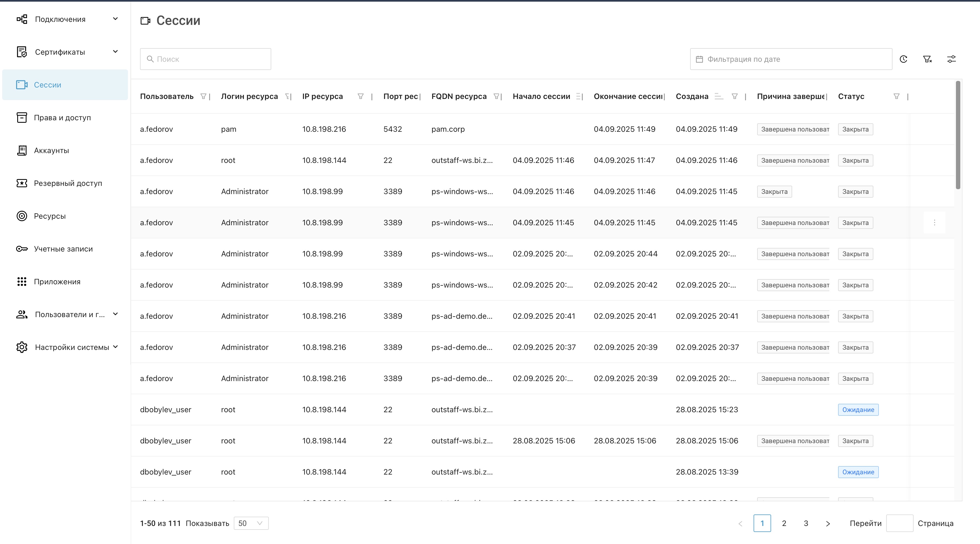Image resolution: width=980 pixels, height=544 pixels.
Task: Click the Поиск search field
Action: click(x=205, y=59)
